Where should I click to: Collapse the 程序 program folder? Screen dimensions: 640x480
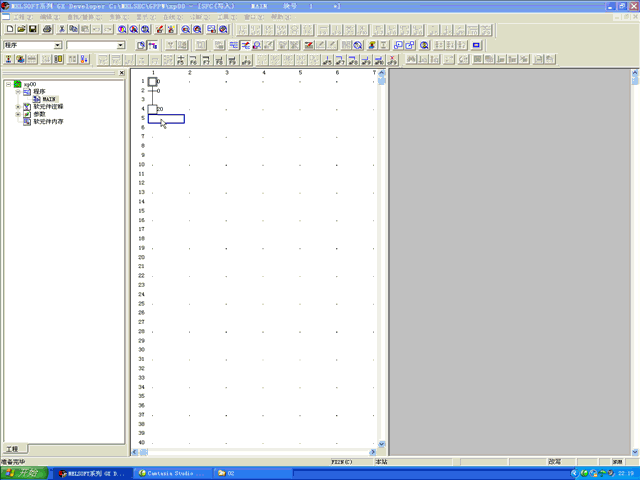coord(17,92)
